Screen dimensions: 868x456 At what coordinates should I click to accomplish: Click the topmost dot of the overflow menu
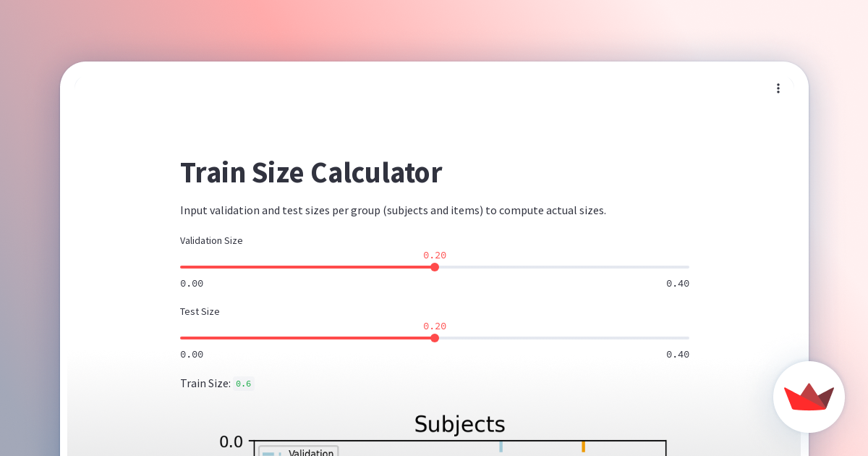(778, 83)
